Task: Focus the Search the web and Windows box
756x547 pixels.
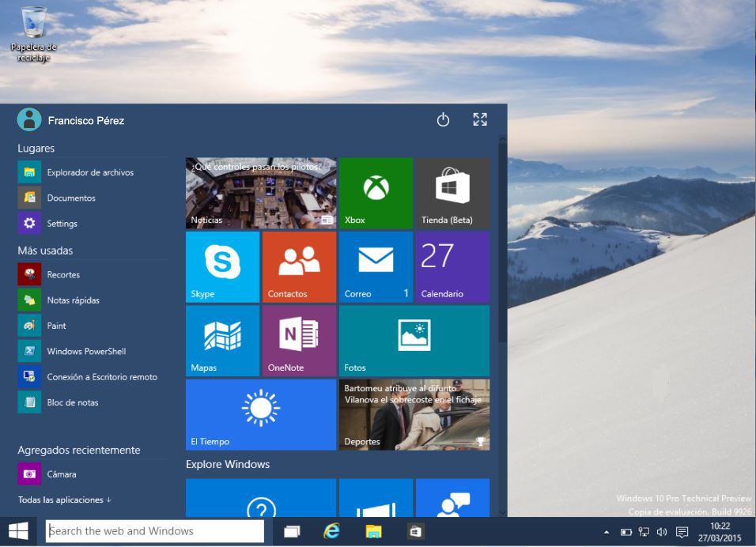Action: click(155, 531)
